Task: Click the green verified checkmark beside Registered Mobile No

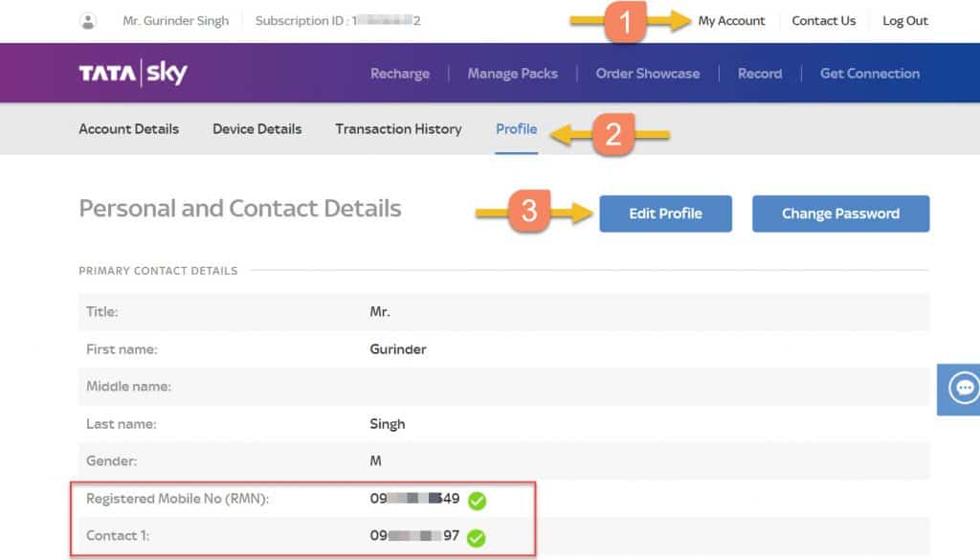Action: click(x=477, y=500)
